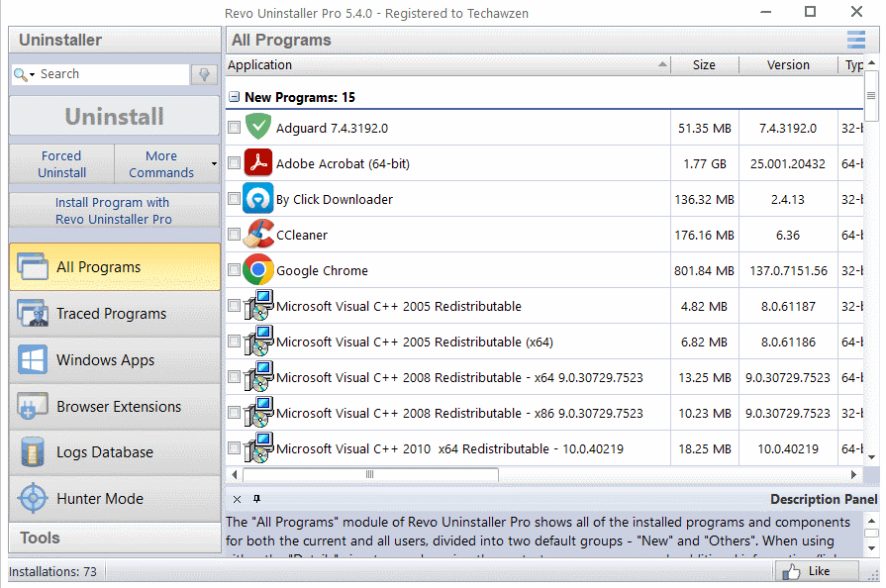Click the Hunter Mode crosshair icon
Viewport: 886px width, 588px height.
[33, 498]
